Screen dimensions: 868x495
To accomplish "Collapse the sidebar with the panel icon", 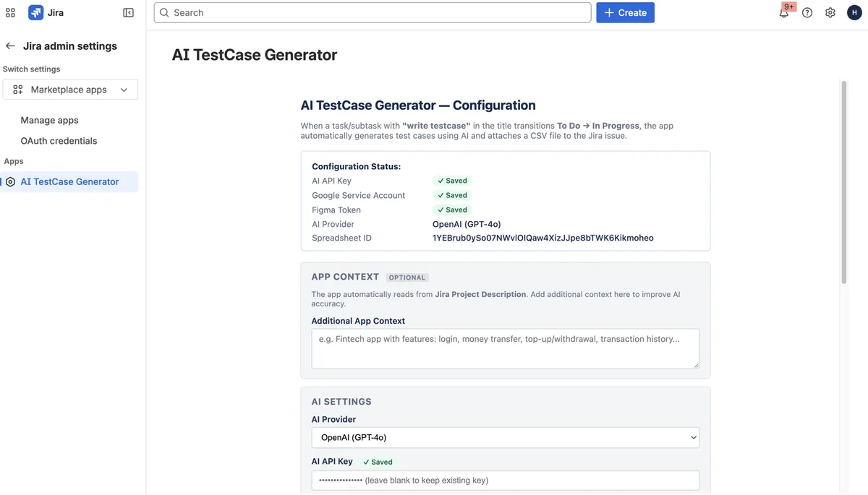I will (128, 12).
